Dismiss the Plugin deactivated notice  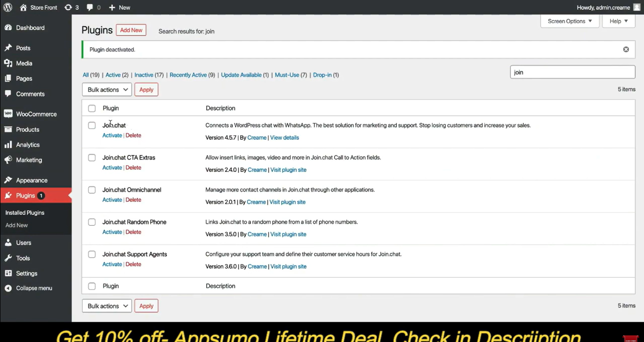(626, 50)
